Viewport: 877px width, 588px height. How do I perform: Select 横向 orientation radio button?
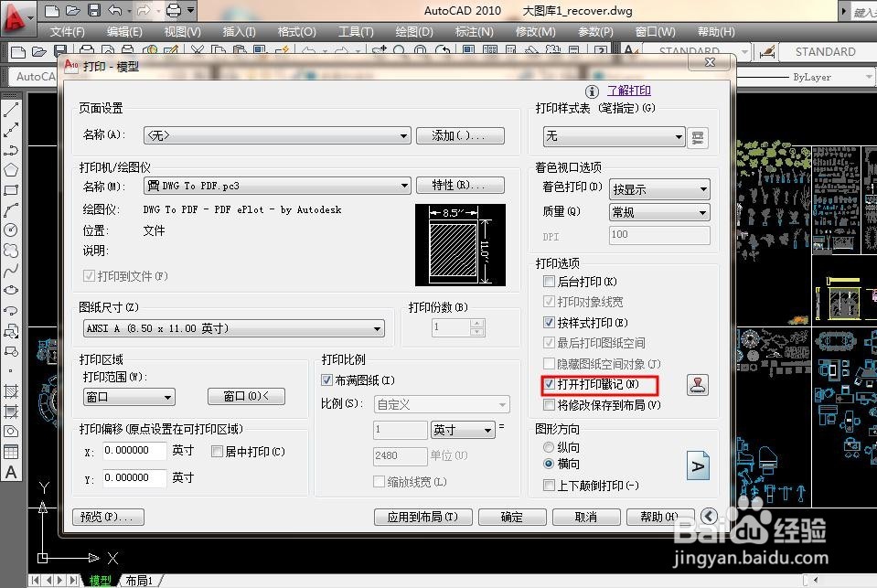point(549,464)
